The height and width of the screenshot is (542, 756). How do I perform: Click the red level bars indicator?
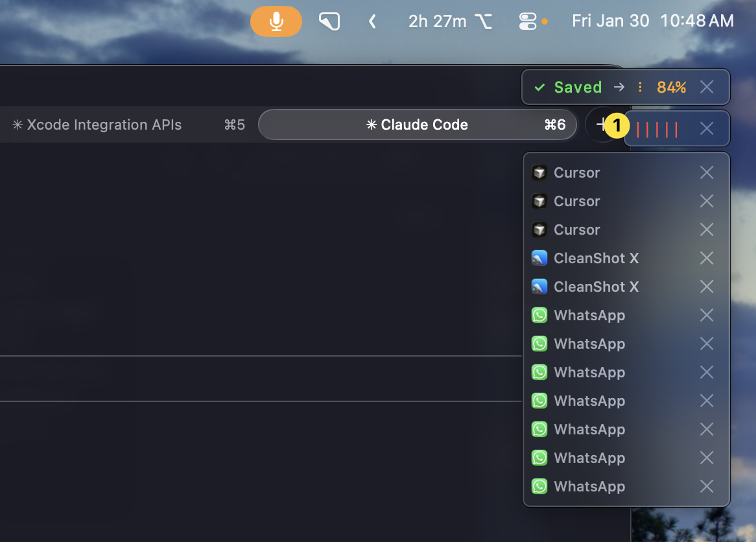657,129
